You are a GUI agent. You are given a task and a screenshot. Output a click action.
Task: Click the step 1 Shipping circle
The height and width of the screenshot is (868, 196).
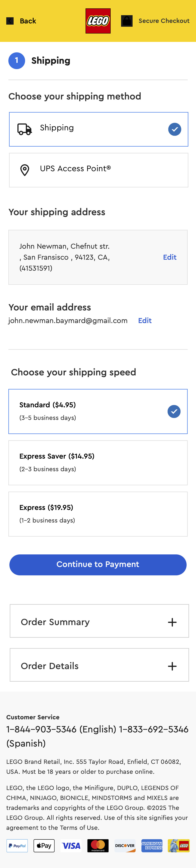point(17,61)
